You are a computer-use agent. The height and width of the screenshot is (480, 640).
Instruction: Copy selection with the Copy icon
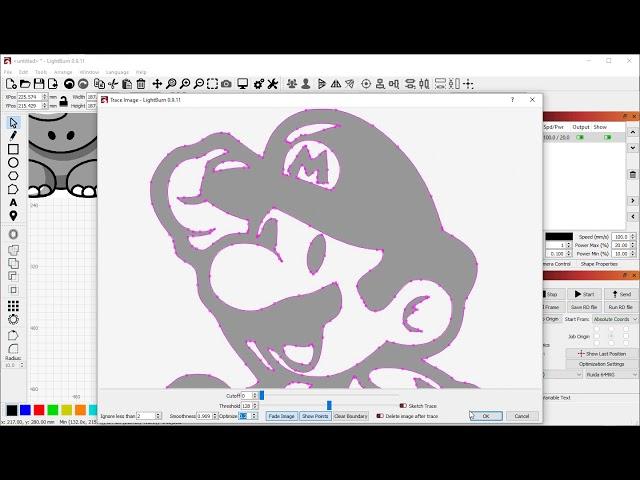pos(99,84)
